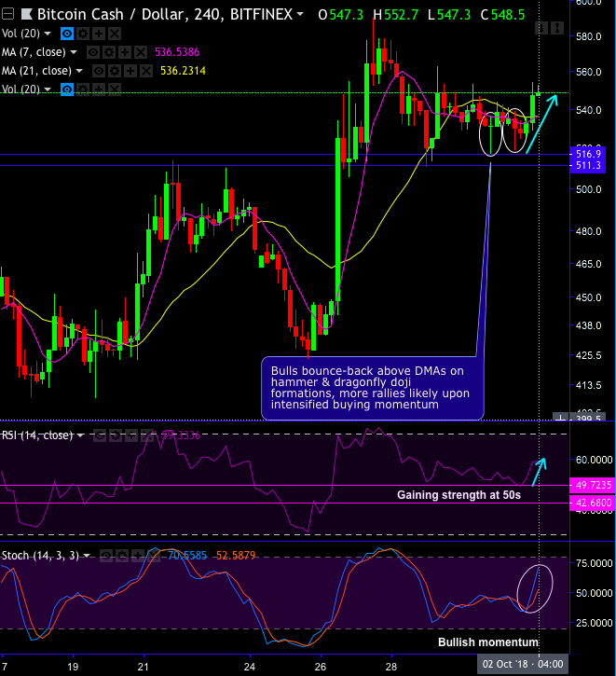Click the plus button beside 399.5 on price axis
This screenshot has height=676, width=616.
561,418
